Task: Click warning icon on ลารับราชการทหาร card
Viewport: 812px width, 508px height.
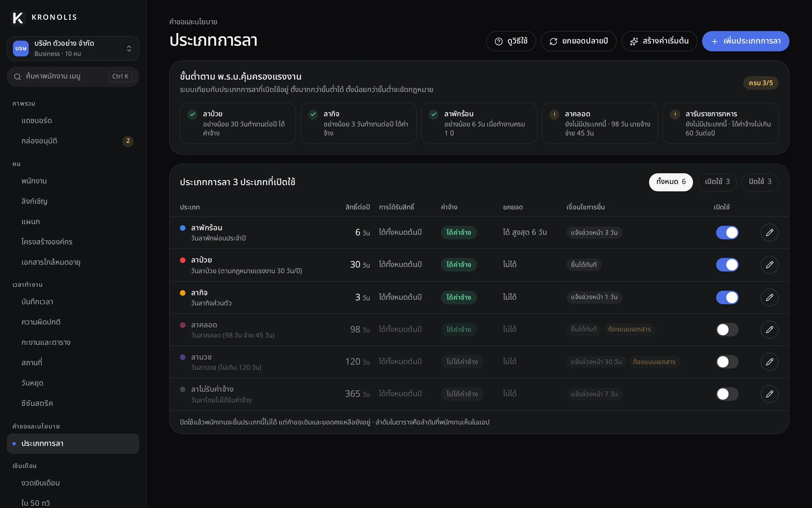Action: pyautogui.click(x=675, y=114)
